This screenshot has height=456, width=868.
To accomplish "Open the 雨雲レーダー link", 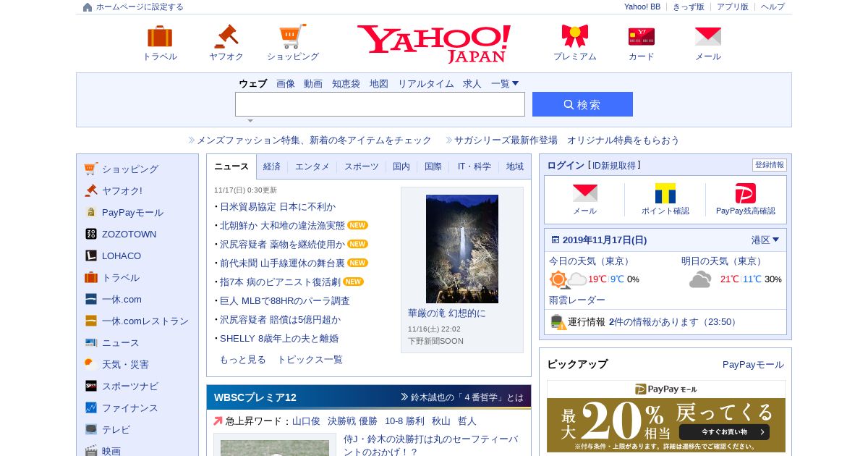I will click(577, 300).
